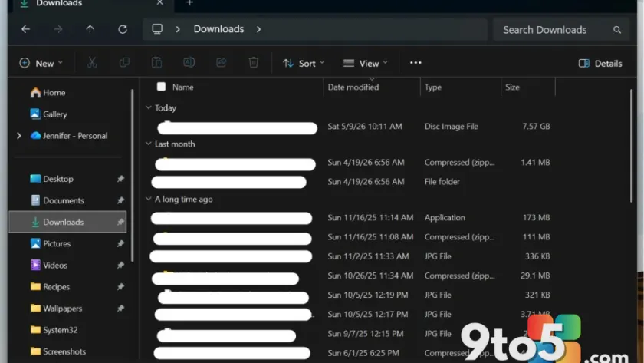Open the Wallpapers folder in sidebar
The height and width of the screenshot is (363, 644).
56,309
